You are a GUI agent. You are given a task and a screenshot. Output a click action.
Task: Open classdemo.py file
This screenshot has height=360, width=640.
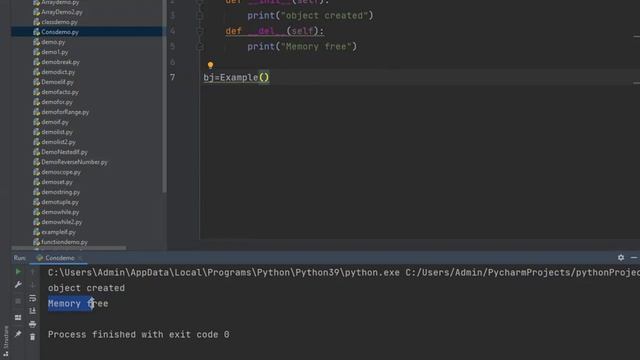pyautogui.click(x=59, y=22)
